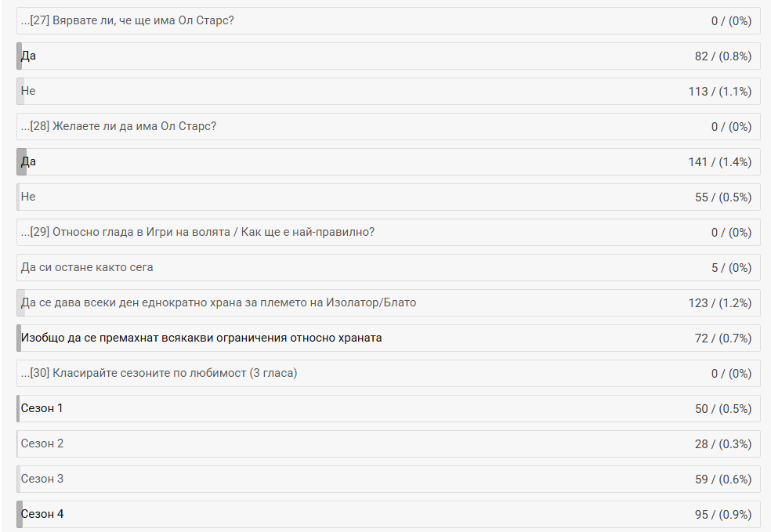Screen dimensions: 771x532
Task: Select the Сезон 2 poll row
Action: [x=42, y=443]
